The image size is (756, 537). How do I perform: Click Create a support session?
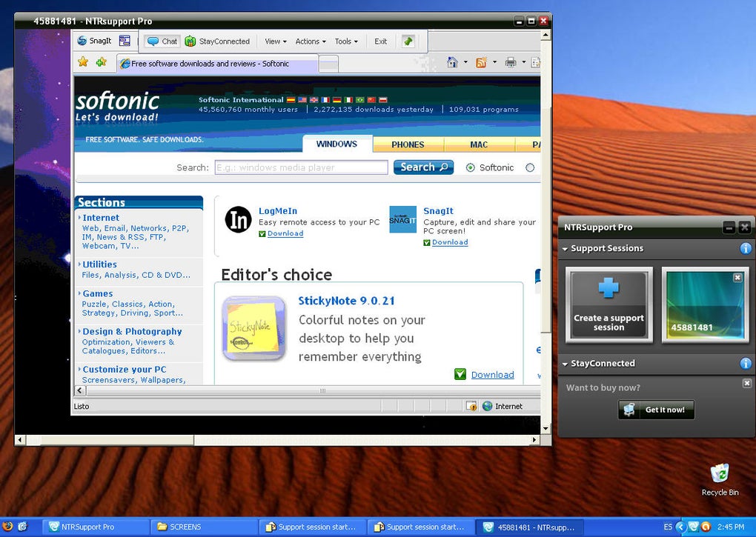(609, 305)
